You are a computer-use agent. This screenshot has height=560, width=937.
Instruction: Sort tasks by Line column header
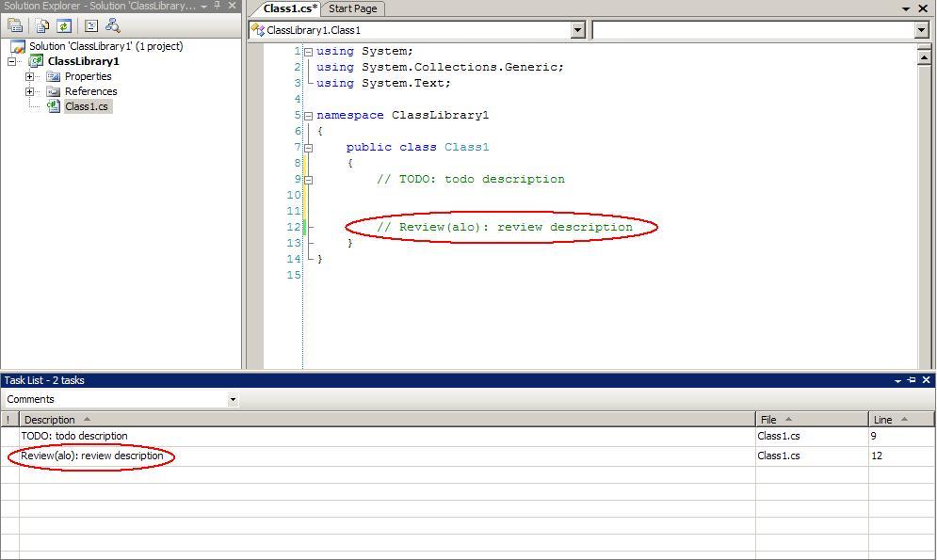tap(901, 419)
